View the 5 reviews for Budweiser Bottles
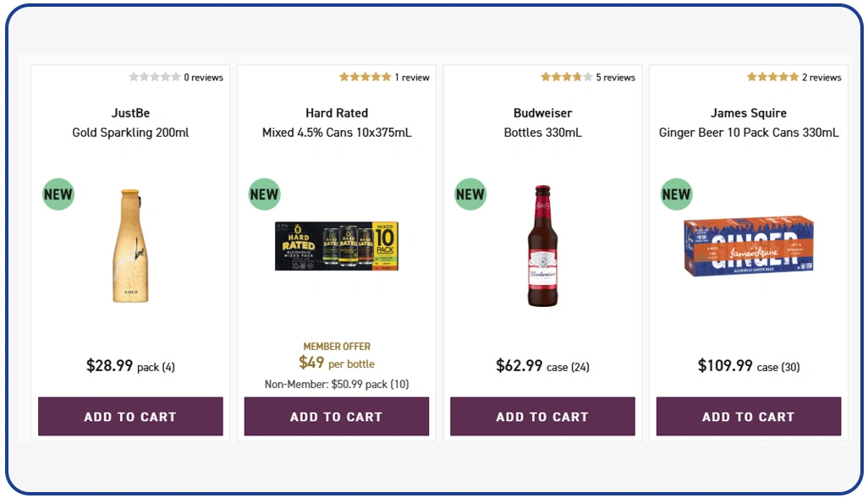This screenshot has height=498, width=868. pyautogui.click(x=615, y=77)
